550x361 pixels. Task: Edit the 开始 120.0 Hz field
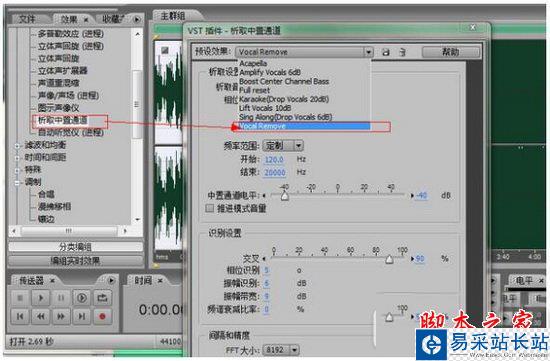pyautogui.click(x=274, y=160)
